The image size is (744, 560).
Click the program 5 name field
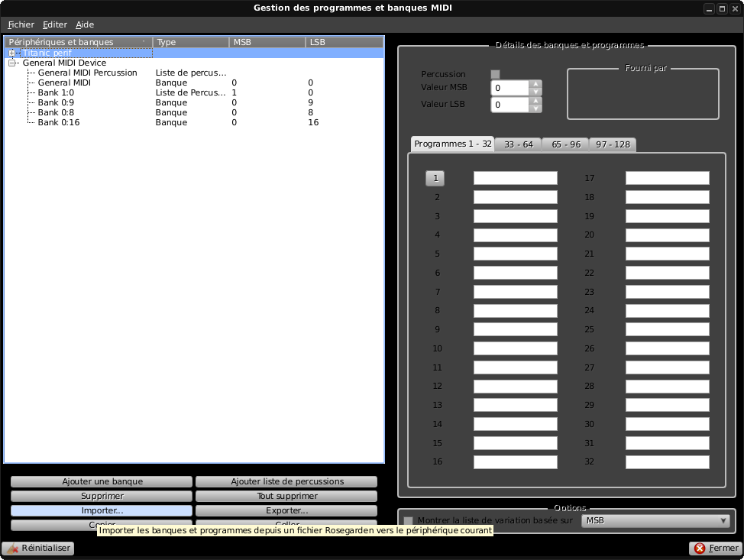tap(516, 254)
